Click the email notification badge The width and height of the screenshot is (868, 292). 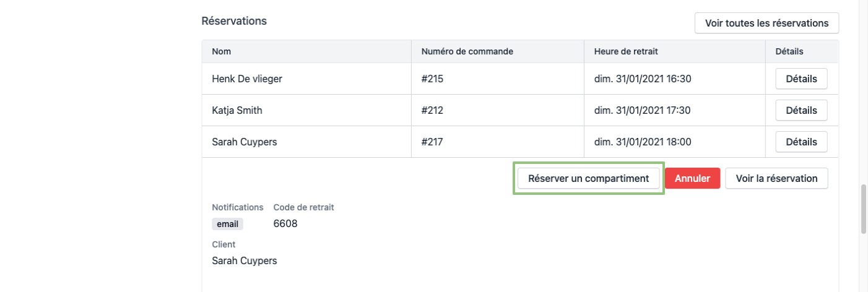click(x=228, y=224)
